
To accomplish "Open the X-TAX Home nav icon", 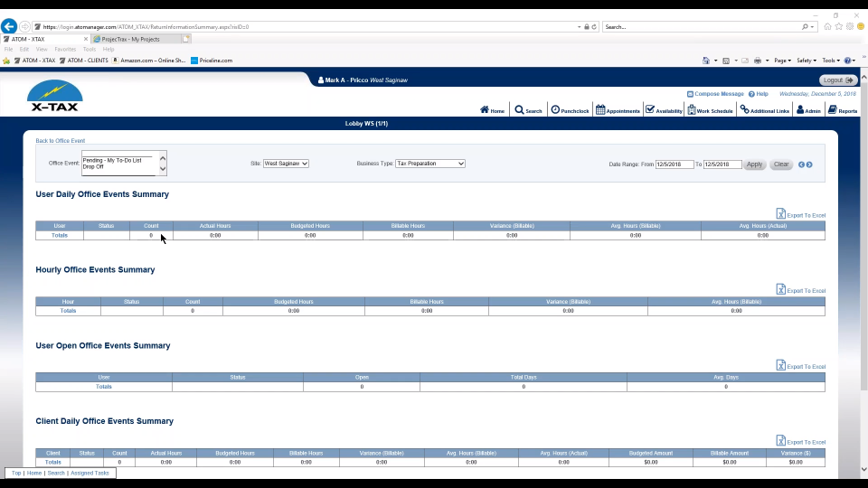I will click(492, 110).
